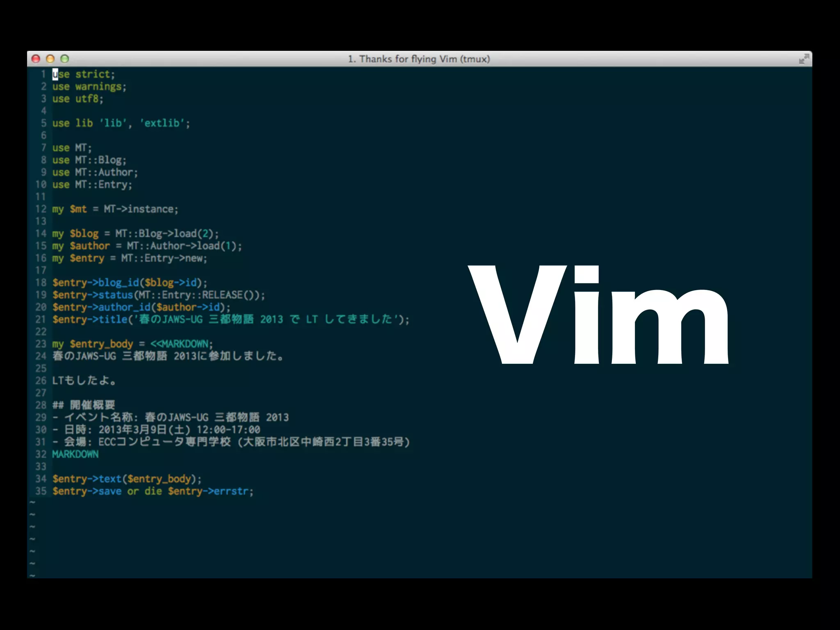This screenshot has width=840, height=630.
Task: Click the line '$entry->text($entry_body);'
Action: pyautogui.click(x=127, y=479)
